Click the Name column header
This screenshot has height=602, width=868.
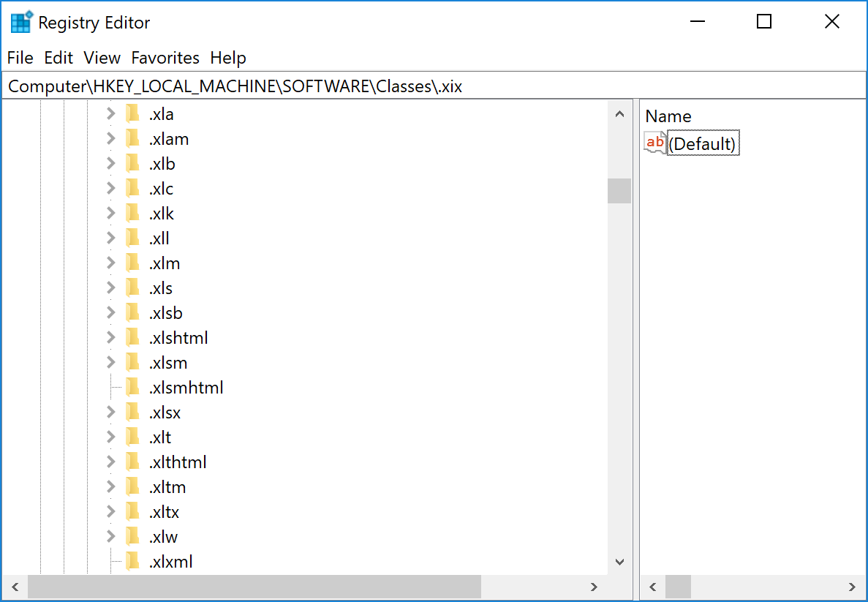668,116
